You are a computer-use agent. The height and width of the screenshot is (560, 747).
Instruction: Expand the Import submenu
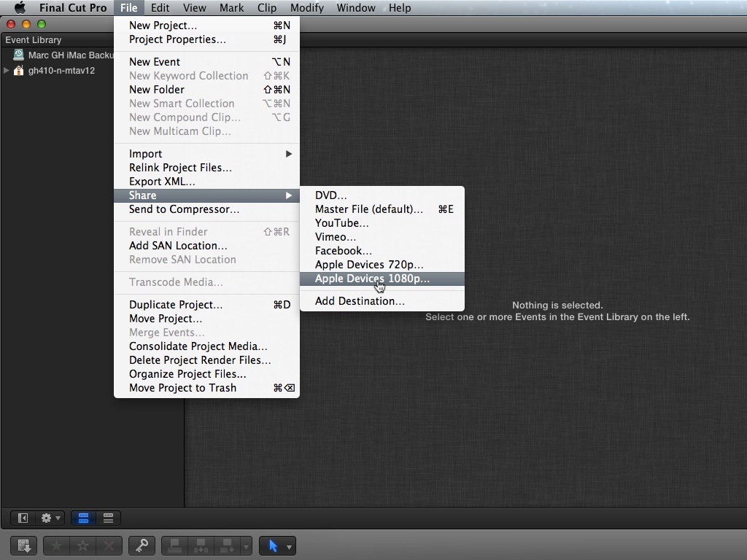pyautogui.click(x=206, y=153)
